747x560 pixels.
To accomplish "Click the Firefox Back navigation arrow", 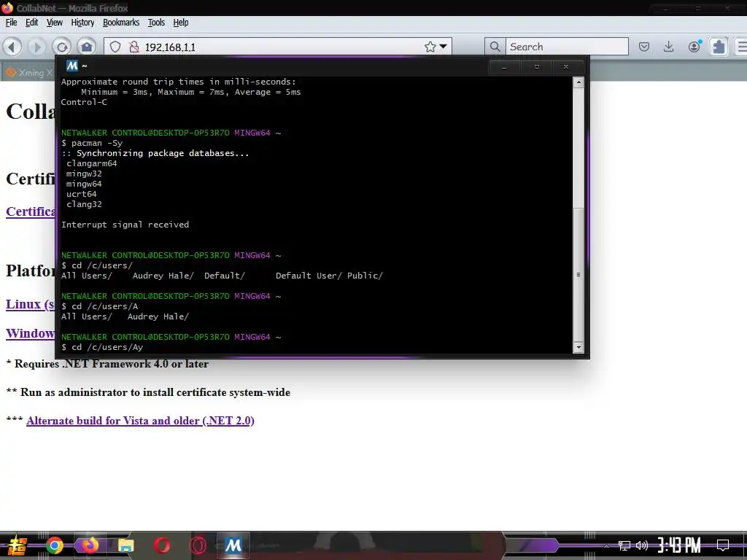I will click(12, 47).
